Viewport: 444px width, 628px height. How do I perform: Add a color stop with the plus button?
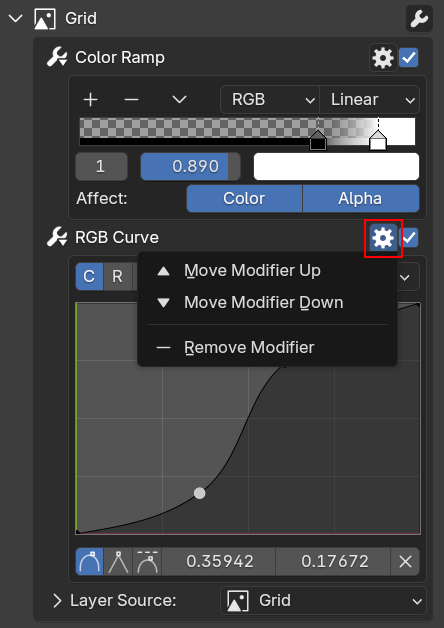(90, 99)
